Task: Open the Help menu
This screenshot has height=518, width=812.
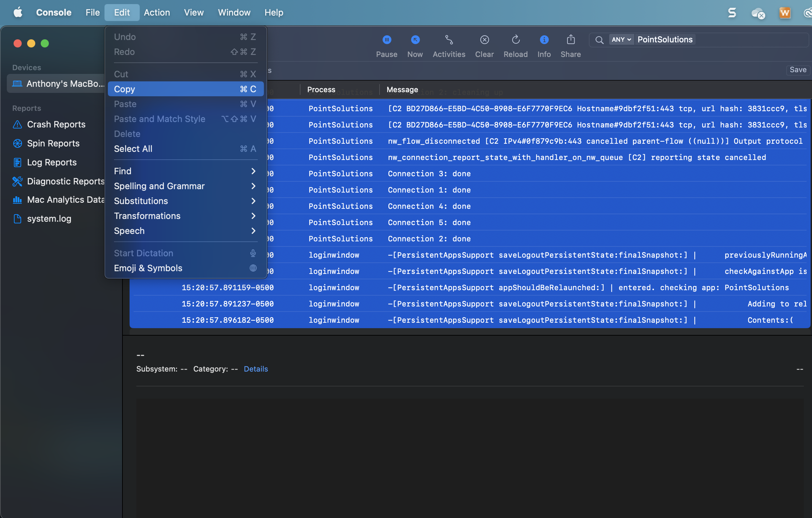Action: (274, 13)
